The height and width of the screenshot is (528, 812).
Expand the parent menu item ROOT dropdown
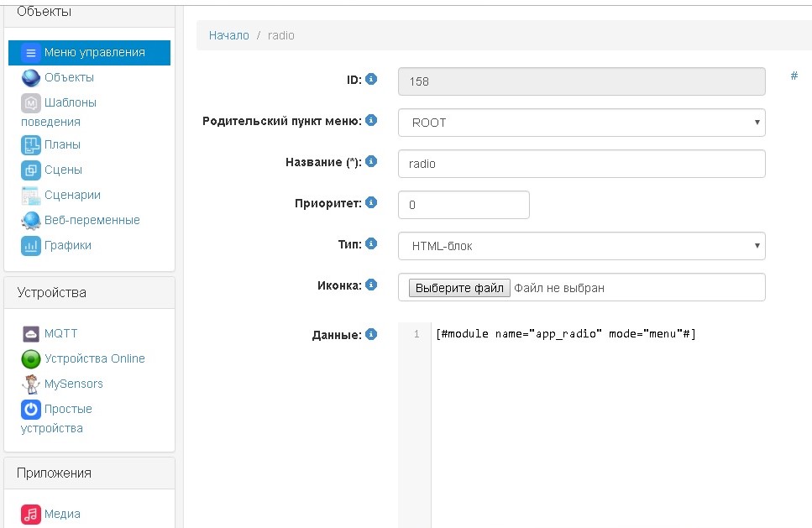pos(581,123)
